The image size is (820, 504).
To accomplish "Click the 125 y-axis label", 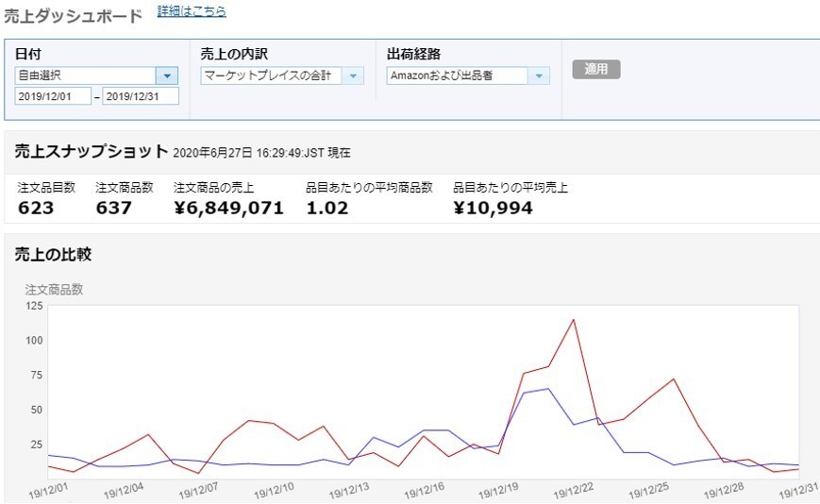I will [34, 306].
